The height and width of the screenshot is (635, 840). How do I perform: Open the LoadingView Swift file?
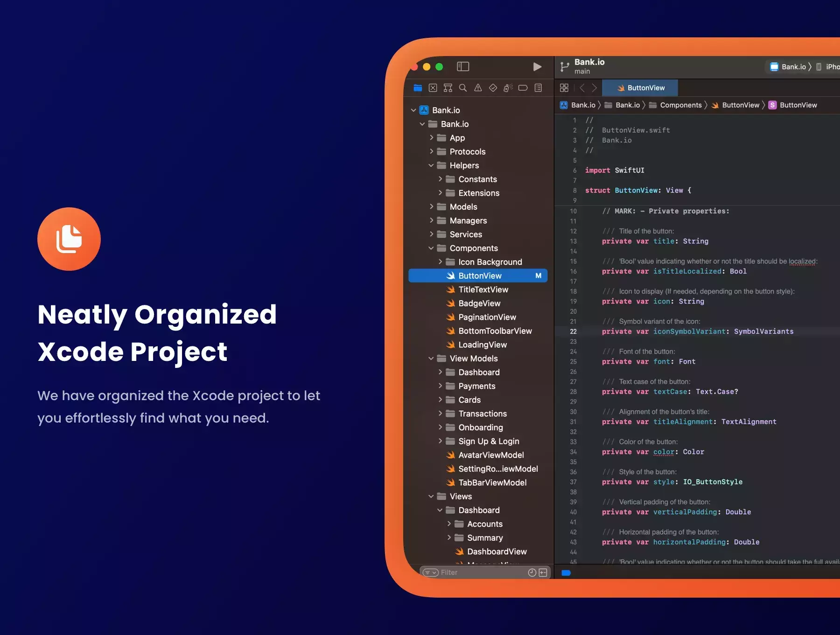click(476, 345)
